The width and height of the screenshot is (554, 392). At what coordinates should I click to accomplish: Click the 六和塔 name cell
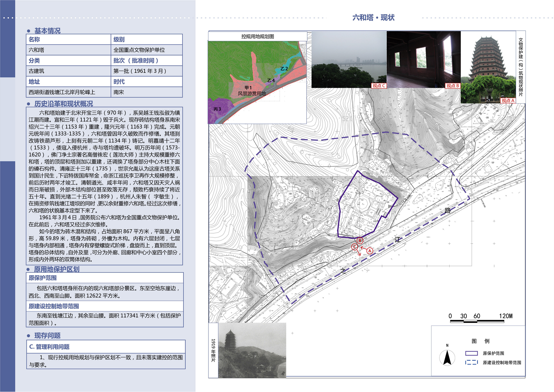[x=69, y=50]
